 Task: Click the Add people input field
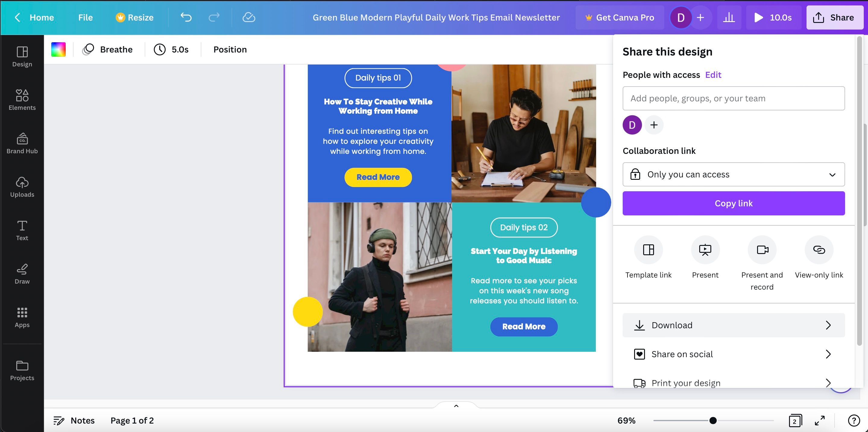click(734, 98)
